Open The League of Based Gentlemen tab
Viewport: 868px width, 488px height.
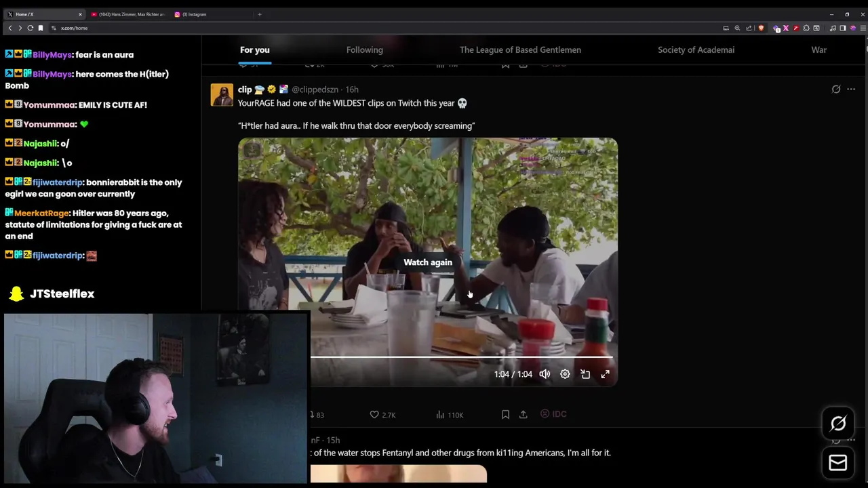pos(520,49)
